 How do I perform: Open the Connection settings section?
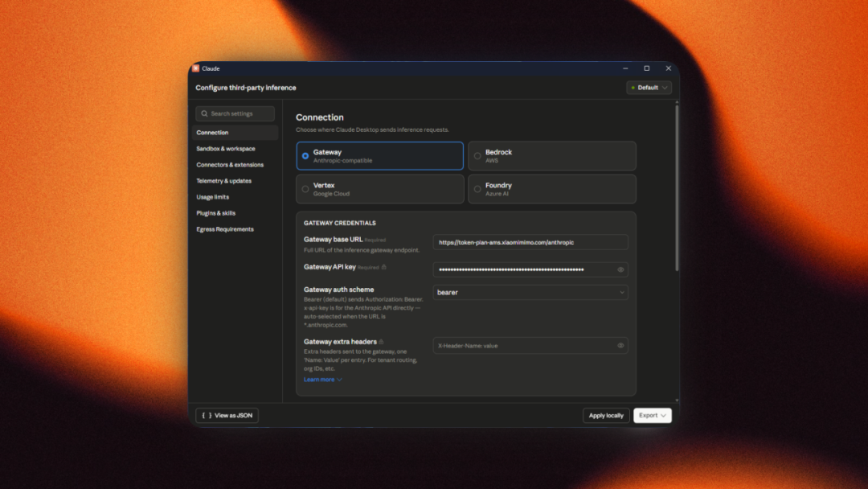coord(235,133)
